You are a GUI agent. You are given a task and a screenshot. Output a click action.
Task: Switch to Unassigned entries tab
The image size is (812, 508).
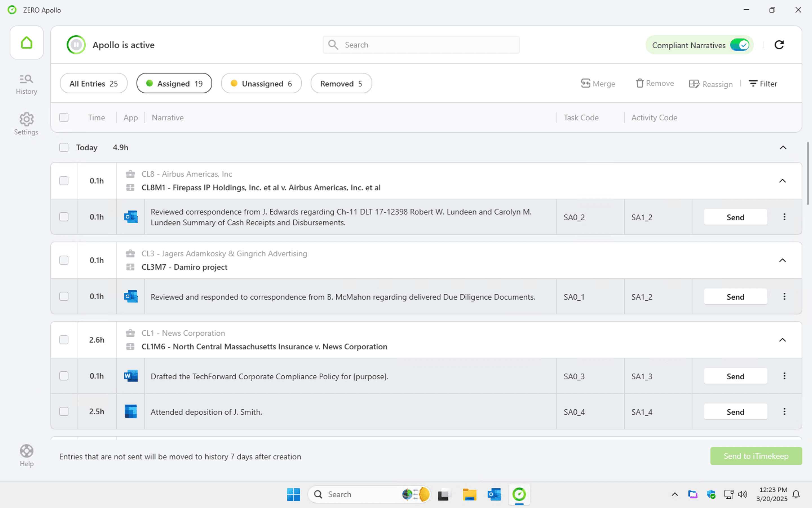[261, 83]
